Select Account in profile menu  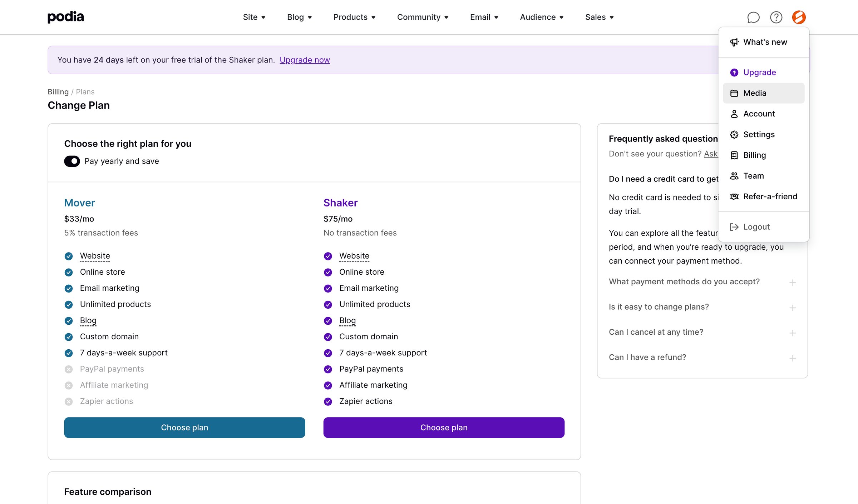[x=764, y=114]
